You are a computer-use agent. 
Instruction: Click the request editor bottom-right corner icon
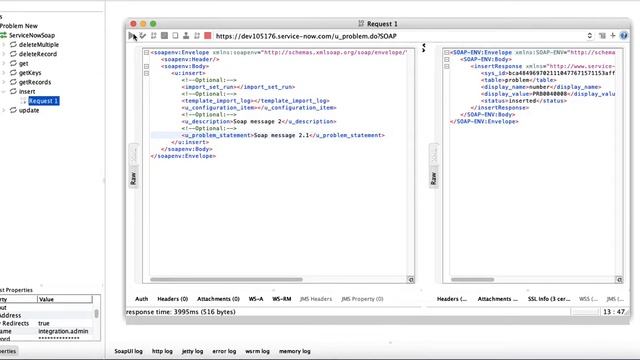411,280
